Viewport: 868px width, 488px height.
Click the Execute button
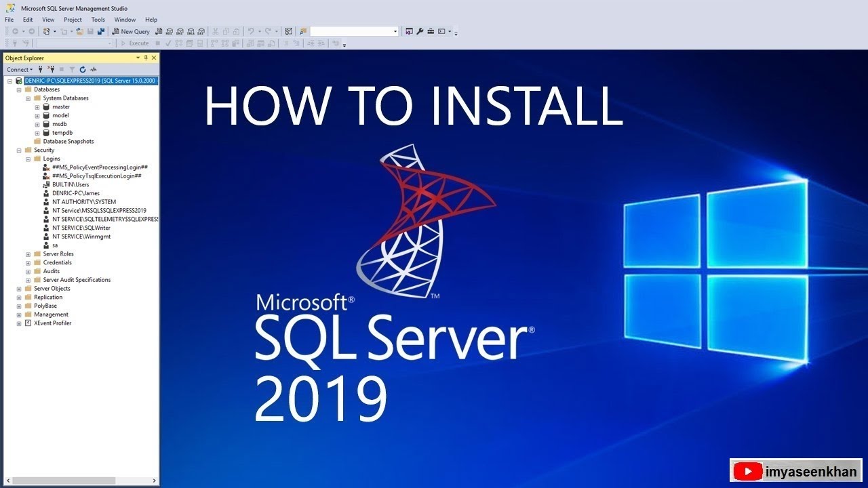coord(135,43)
